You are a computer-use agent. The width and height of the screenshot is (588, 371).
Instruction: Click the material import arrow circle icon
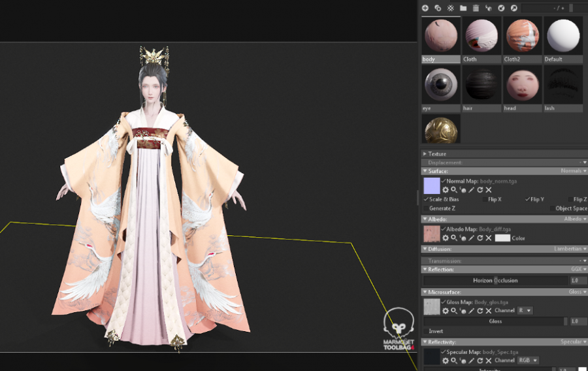[501, 8]
